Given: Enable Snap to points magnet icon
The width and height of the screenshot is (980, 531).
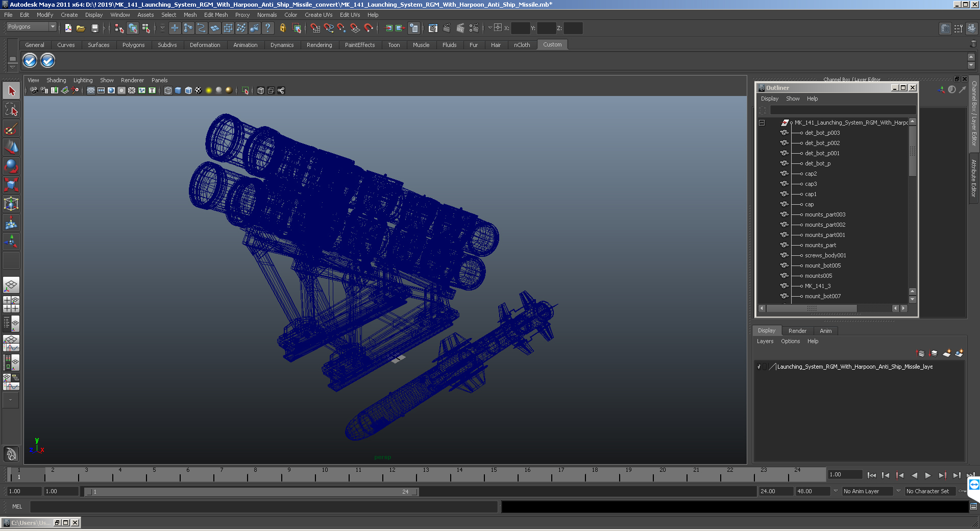Looking at the screenshot, I should coord(342,28).
